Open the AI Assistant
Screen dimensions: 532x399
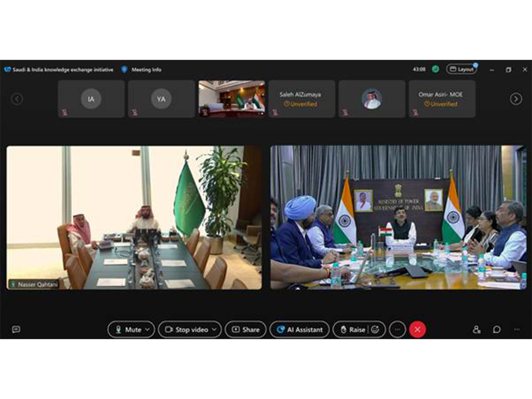tap(300, 330)
